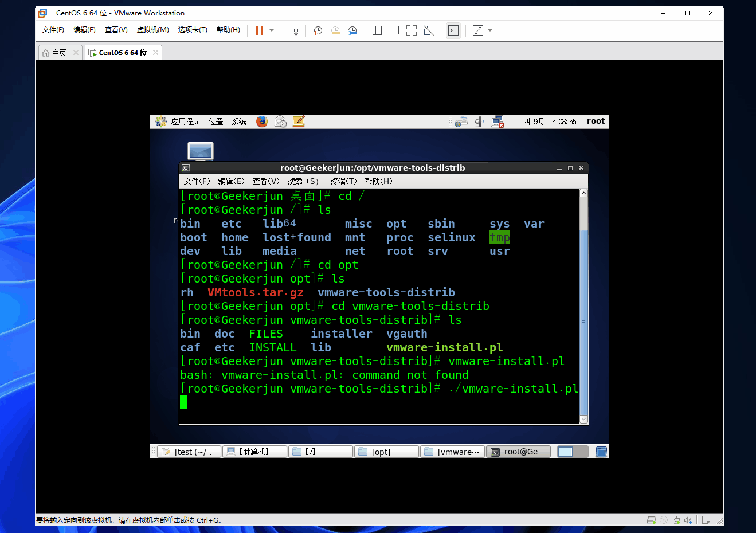The image size is (756, 533).
Task: Open the 选项卡(T) menu
Action: click(193, 30)
